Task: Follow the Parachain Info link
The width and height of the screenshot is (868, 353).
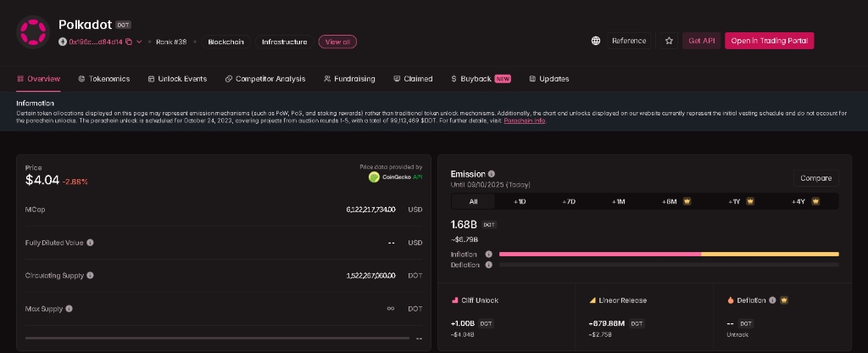Action: pyautogui.click(x=525, y=121)
